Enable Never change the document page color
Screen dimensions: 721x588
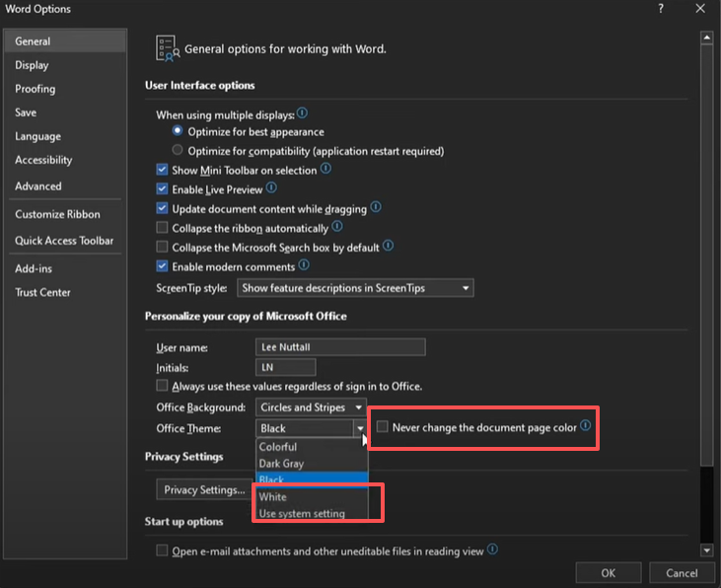pyautogui.click(x=383, y=428)
